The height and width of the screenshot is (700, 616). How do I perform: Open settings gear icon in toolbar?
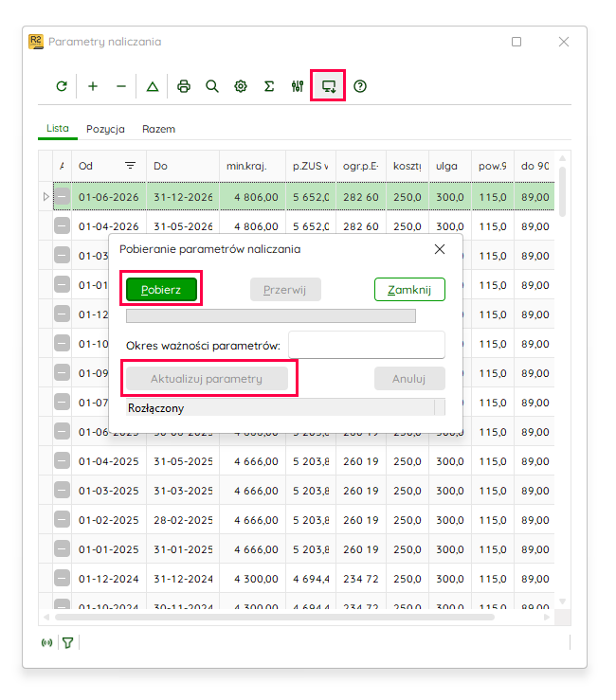(241, 86)
